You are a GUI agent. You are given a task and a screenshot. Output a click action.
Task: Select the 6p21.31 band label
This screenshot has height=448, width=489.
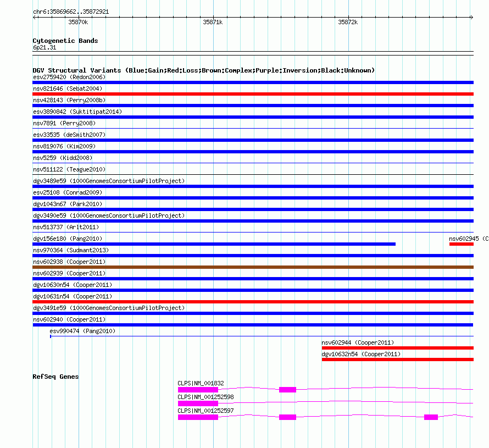45,47
